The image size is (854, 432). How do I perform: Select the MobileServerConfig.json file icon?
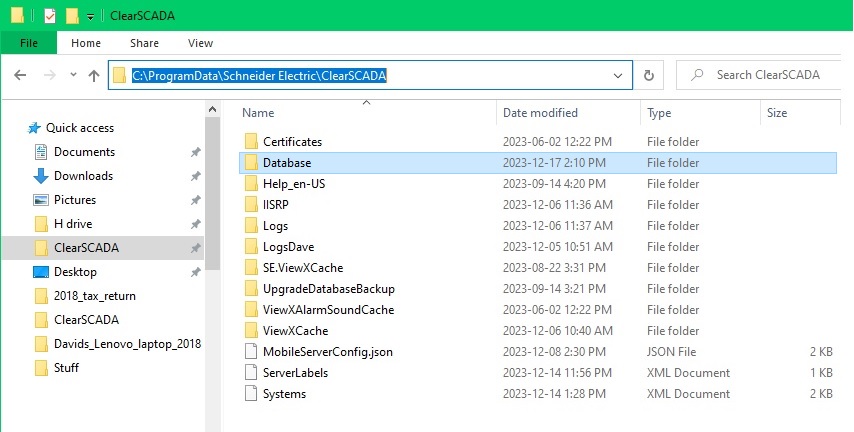[x=251, y=351]
